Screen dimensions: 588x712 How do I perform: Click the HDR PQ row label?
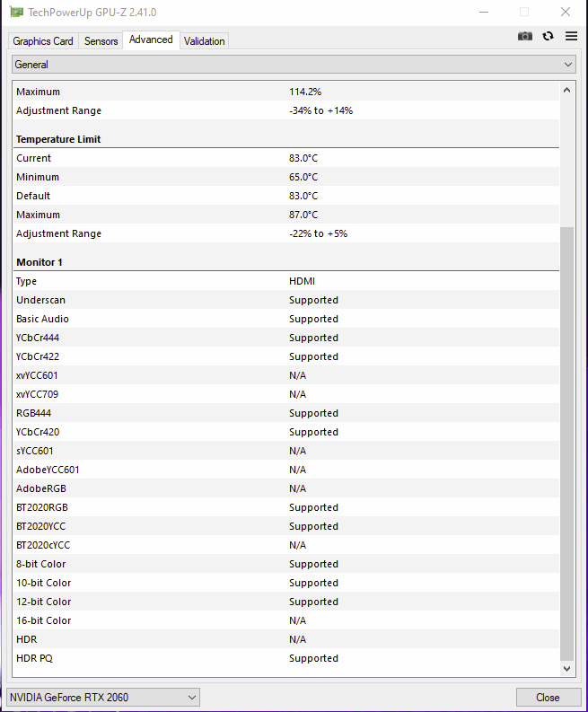point(34,658)
